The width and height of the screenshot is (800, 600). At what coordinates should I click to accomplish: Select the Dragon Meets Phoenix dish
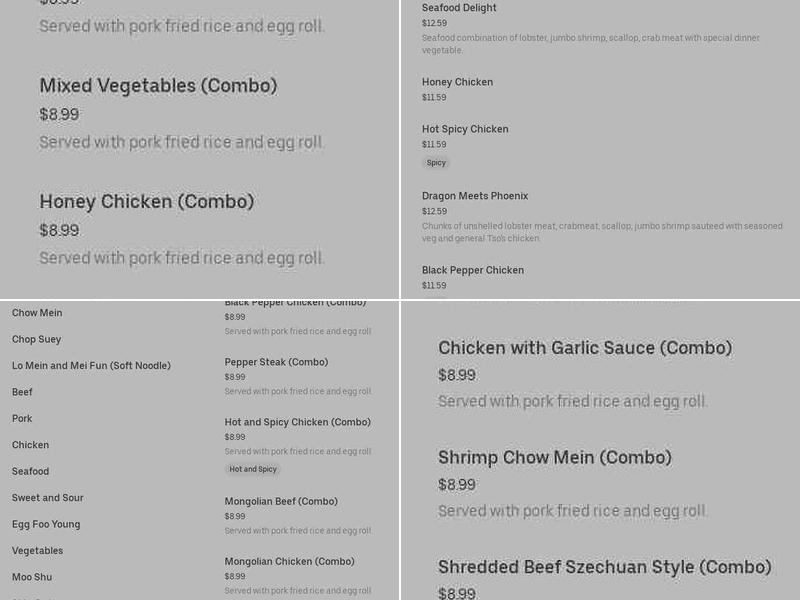click(475, 196)
